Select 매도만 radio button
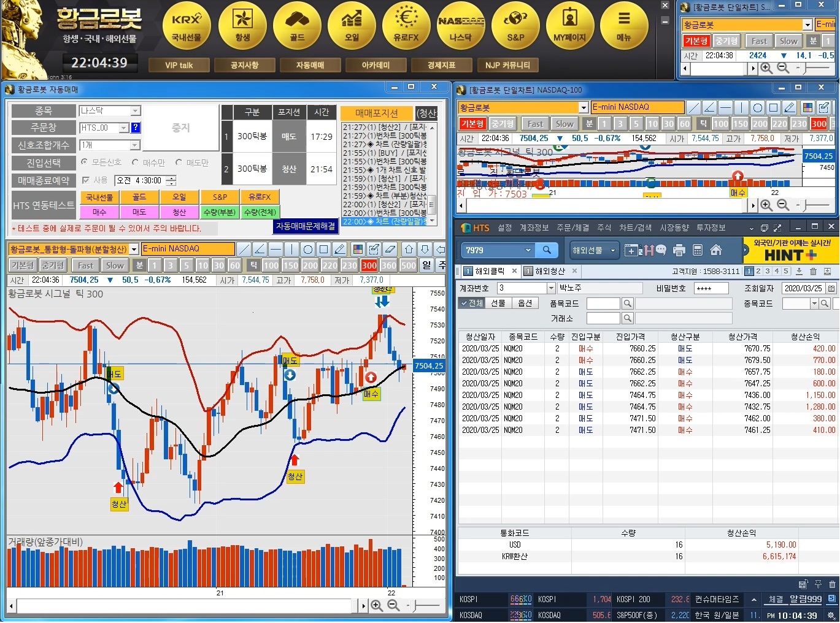Screen dimensions: 840x623 (179, 162)
